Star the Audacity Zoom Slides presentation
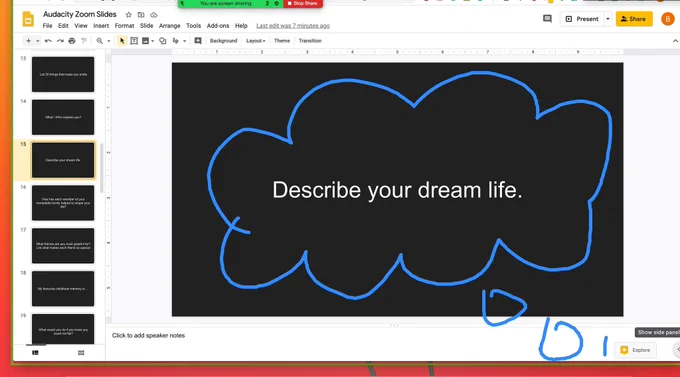Image resolution: width=680 pixels, height=377 pixels. [x=128, y=15]
